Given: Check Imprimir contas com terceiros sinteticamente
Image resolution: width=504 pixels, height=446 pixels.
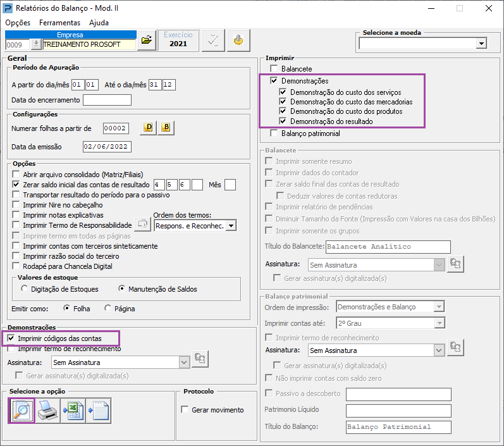Looking at the screenshot, I should [16, 246].
